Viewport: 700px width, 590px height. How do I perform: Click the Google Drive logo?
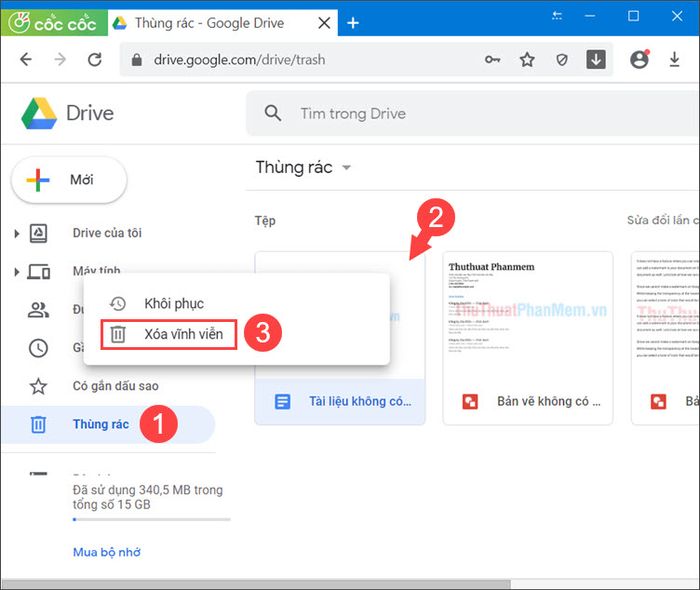pos(68,113)
